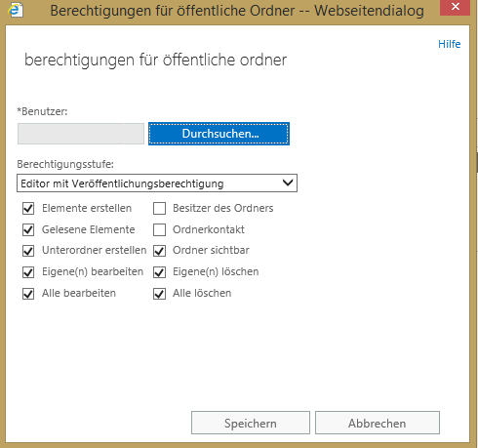
Task: Click the Ordner sichtbar label text
Action: 211,250
